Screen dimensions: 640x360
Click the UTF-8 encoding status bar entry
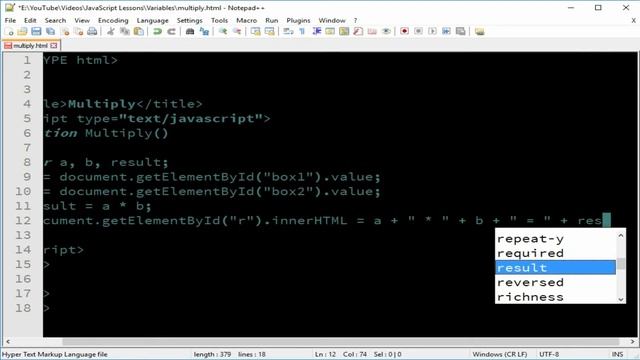549,354
